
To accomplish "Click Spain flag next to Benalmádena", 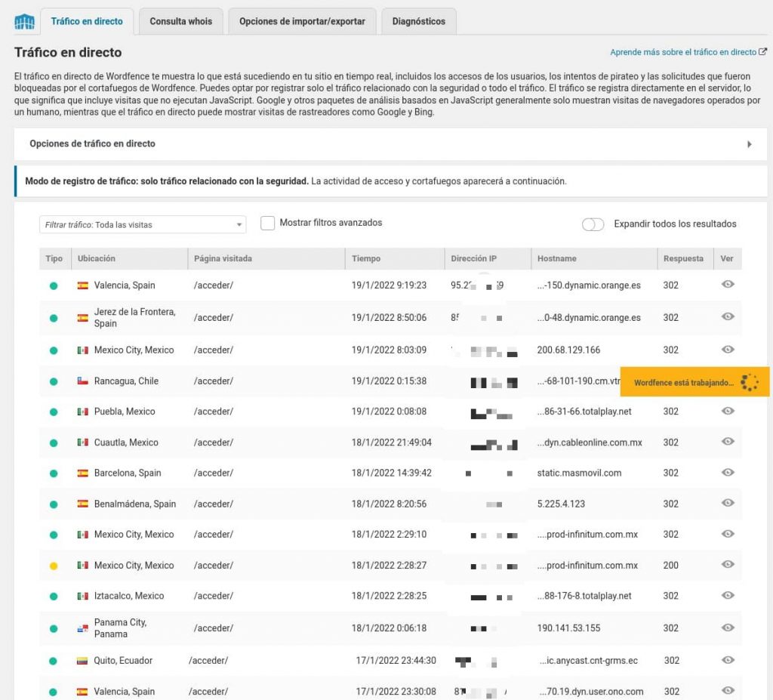I will (x=83, y=504).
